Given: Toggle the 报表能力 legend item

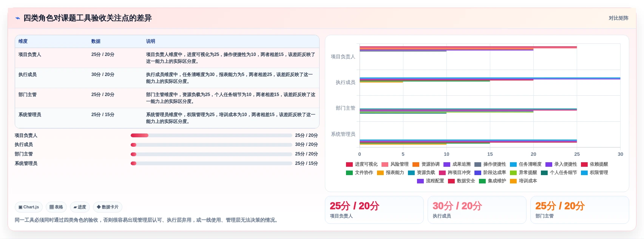Looking at the screenshot, I should [x=391, y=172].
